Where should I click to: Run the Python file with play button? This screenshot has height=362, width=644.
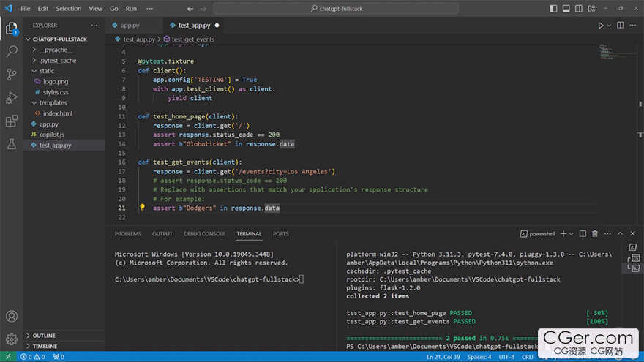coord(601,26)
